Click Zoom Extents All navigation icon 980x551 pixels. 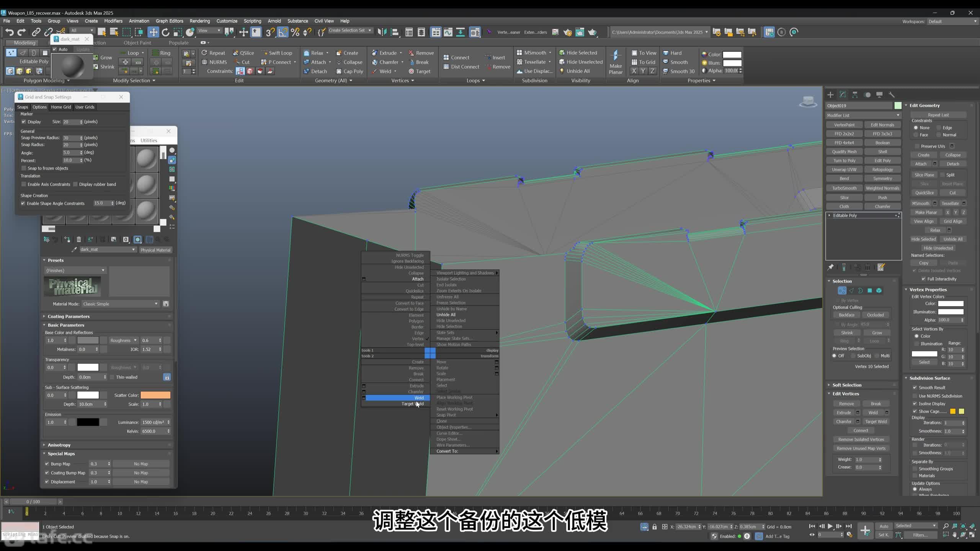point(973,527)
